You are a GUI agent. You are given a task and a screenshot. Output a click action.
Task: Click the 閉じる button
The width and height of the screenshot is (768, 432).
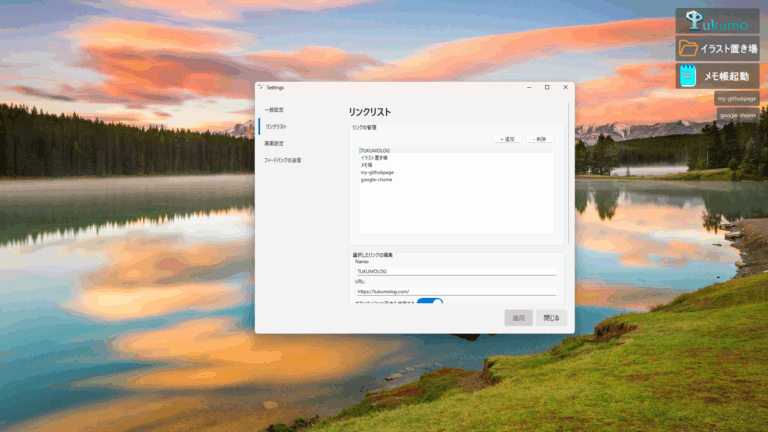(551, 318)
